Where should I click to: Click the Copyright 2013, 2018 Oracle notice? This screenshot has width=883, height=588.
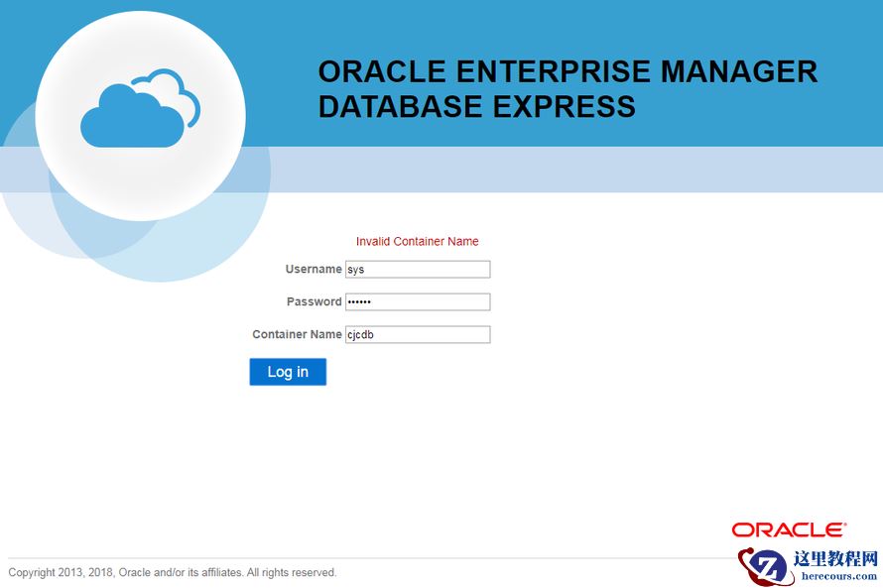pyautogui.click(x=173, y=572)
